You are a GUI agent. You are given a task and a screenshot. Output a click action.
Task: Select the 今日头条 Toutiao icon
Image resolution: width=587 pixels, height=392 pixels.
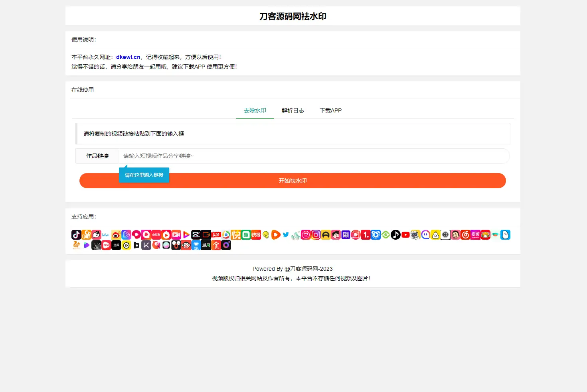pyautogui.click(x=215, y=234)
